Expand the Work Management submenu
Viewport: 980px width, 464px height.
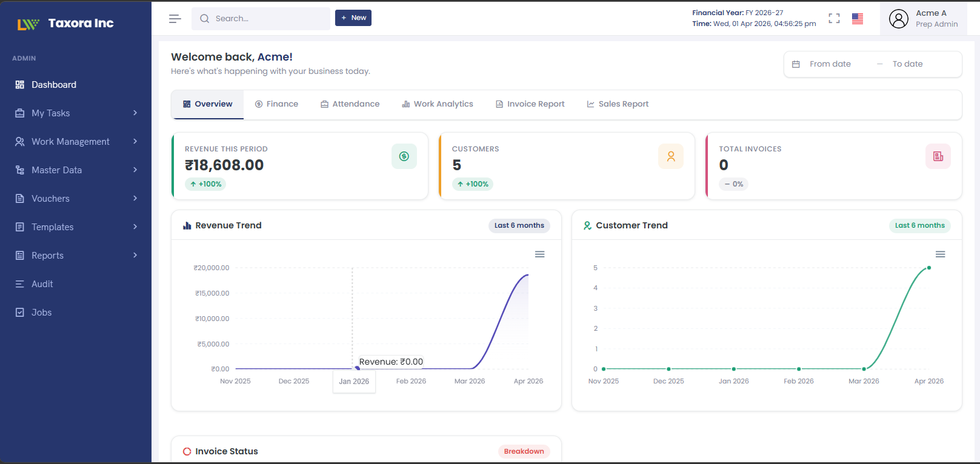76,142
